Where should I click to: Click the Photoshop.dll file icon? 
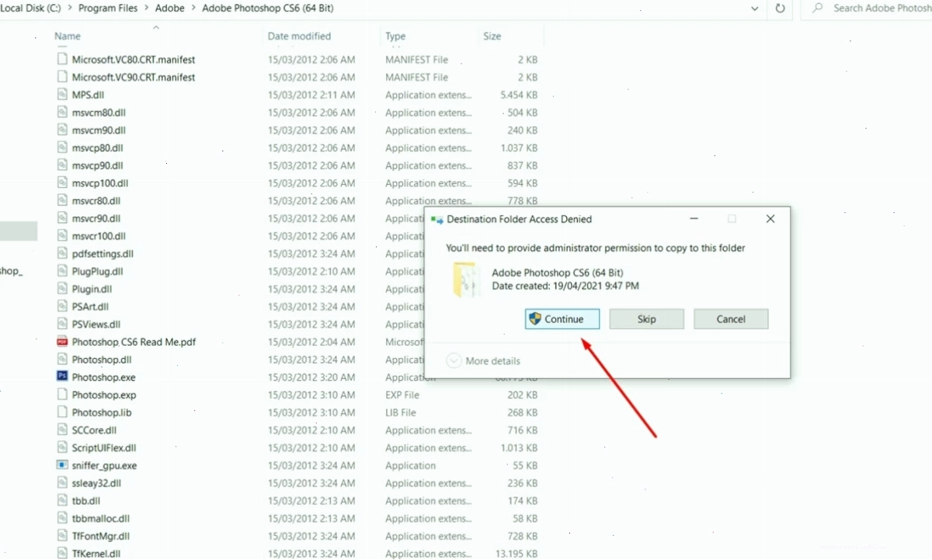[x=62, y=360]
